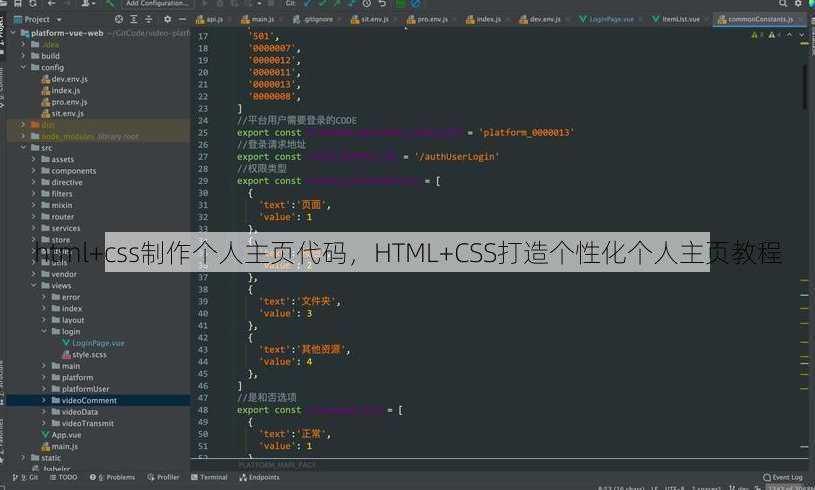Expand the directive folder
Screen dimensions: 815x490
33,182
